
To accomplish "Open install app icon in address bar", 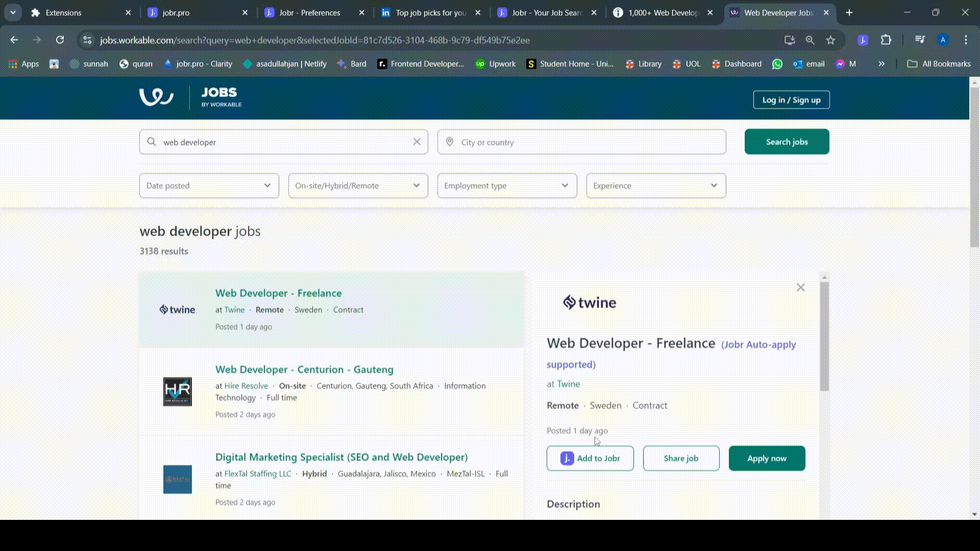I will 790,40.
